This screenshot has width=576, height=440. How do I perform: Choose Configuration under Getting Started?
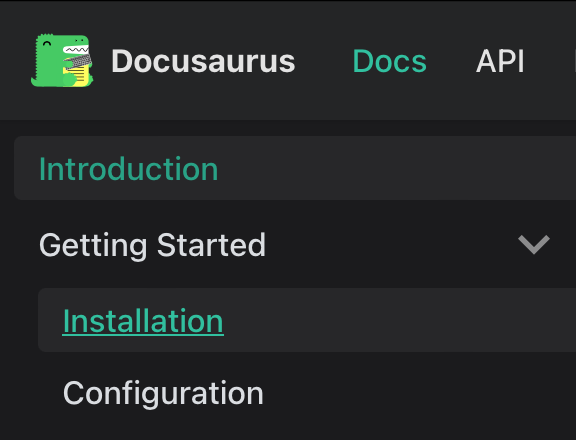(163, 393)
